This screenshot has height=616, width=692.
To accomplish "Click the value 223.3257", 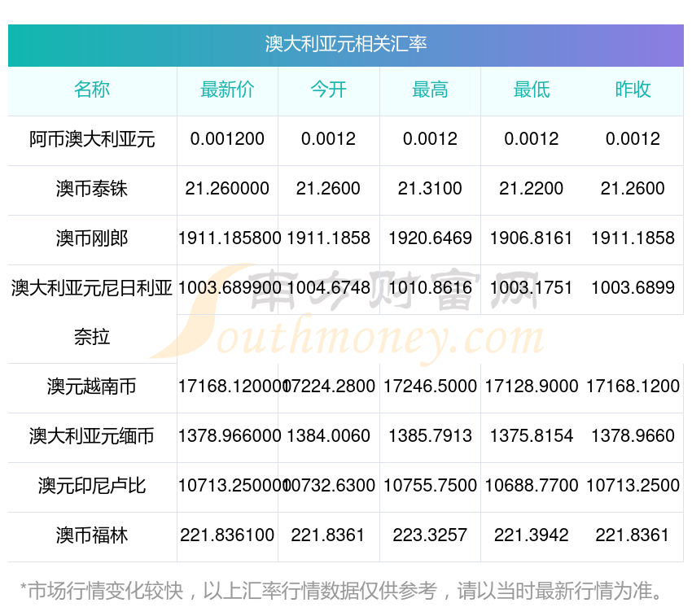I will (x=430, y=535).
